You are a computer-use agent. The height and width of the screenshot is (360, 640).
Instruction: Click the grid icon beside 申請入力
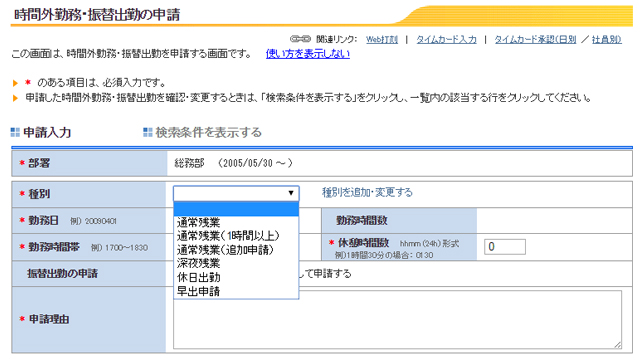pos(15,132)
